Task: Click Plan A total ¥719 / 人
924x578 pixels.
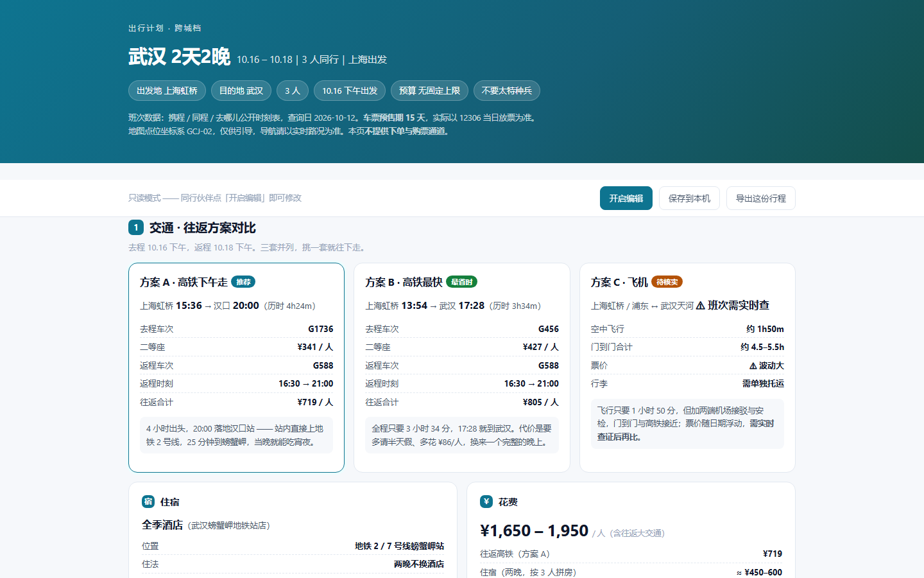Action: coord(315,402)
